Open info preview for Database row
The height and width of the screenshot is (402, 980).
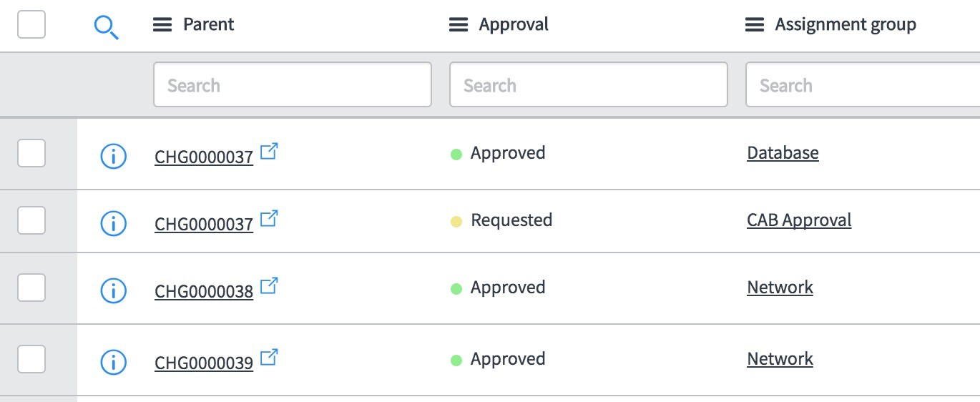113,156
